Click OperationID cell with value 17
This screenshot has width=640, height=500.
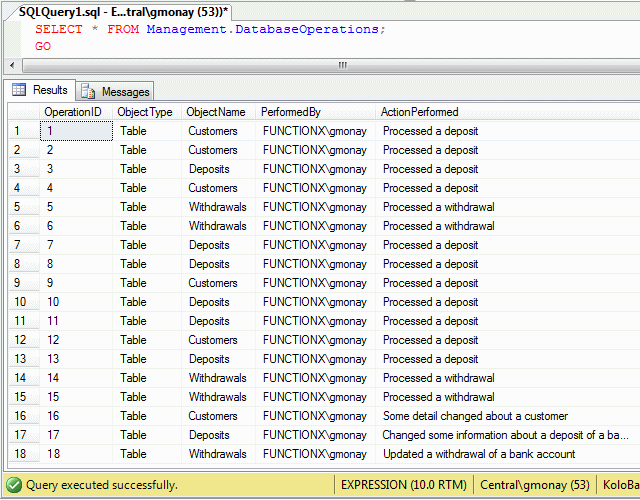pyautogui.click(x=76, y=435)
